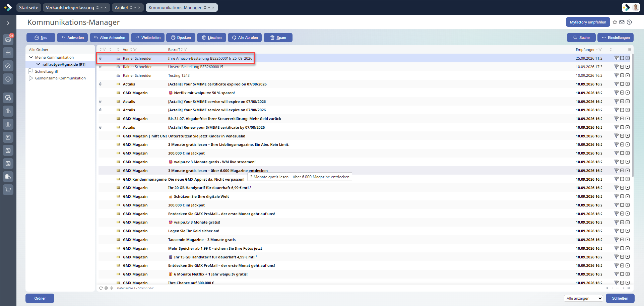Screen dimensions: 644x306
Task: Open Einstellungen
Action: click(x=616, y=38)
